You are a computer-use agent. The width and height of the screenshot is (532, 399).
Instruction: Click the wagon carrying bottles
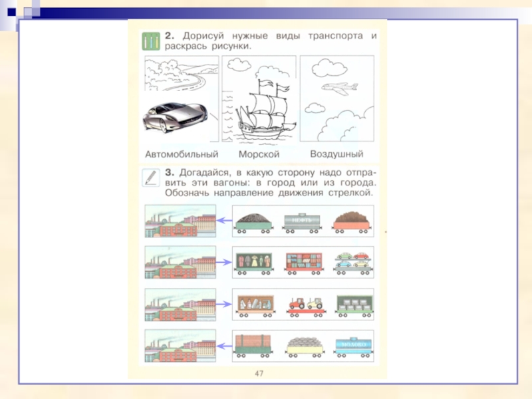point(256,306)
